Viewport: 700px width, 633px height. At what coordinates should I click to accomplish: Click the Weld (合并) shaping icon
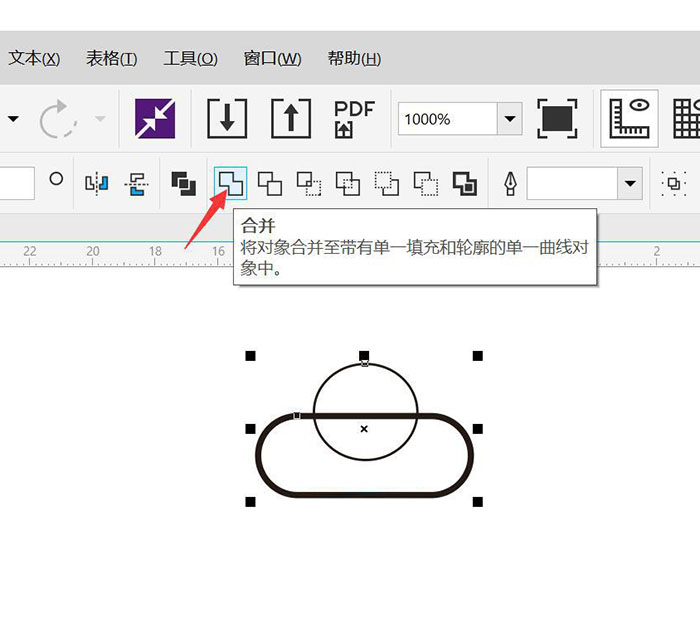point(230,183)
